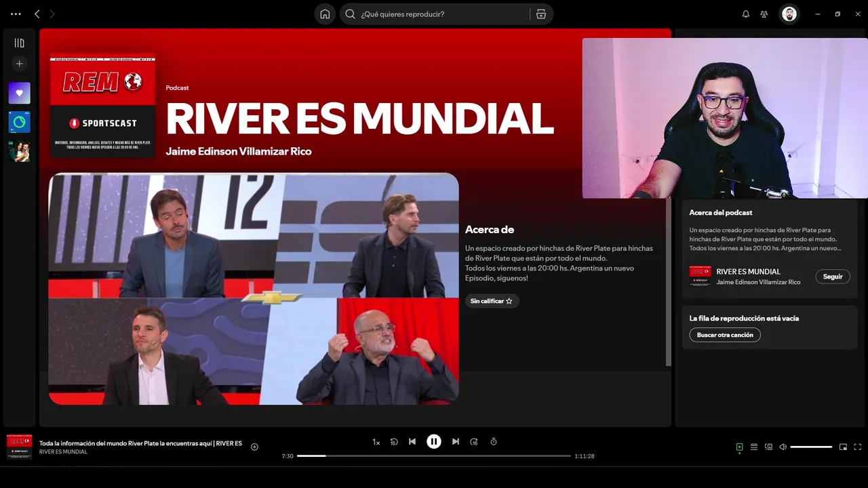The height and width of the screenshot is (488, 868).
Task: Click RIVER ES MUNDIAL under now-playing title
Action: (63, 452)
